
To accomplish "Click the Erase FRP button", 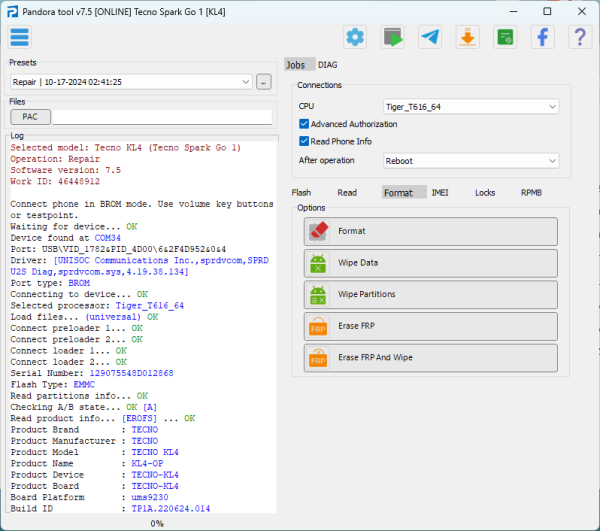I will [431, 326].
